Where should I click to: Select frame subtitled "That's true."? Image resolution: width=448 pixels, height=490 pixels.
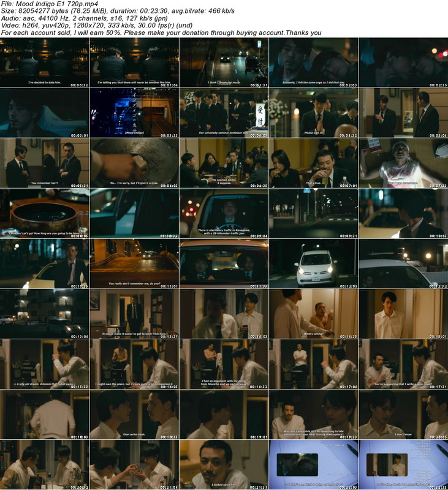(313, 163)
